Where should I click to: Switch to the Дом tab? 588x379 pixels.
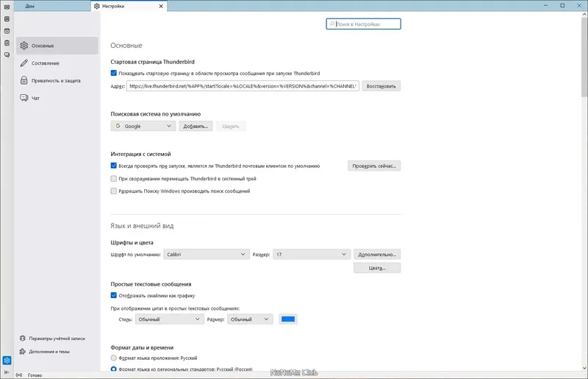coord(52,6)
